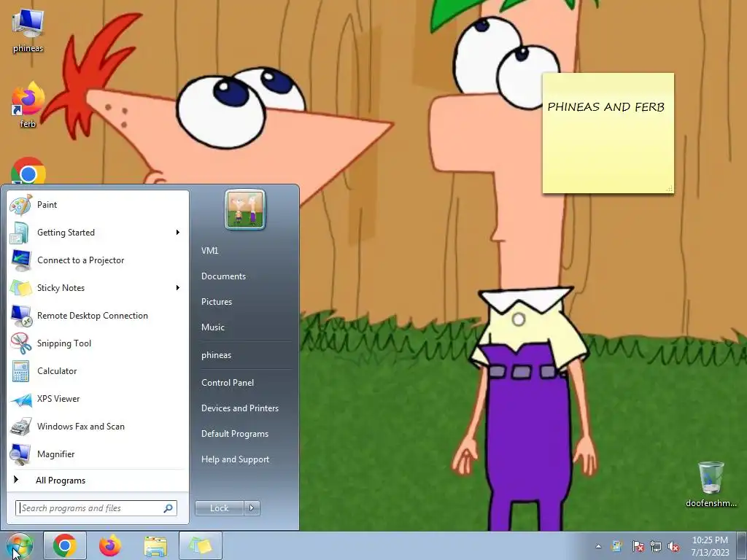Launch XPS Viewer paper plane icon
747x560 pixels.
[x=21, y=399]
